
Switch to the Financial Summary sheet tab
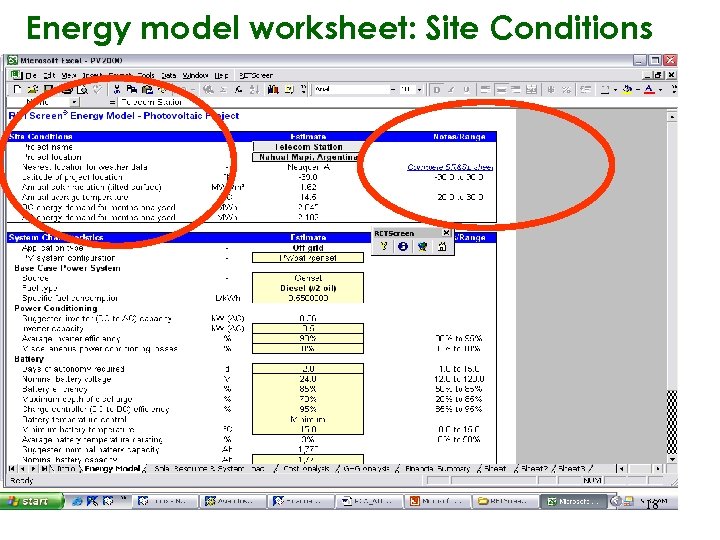[438, 469]
